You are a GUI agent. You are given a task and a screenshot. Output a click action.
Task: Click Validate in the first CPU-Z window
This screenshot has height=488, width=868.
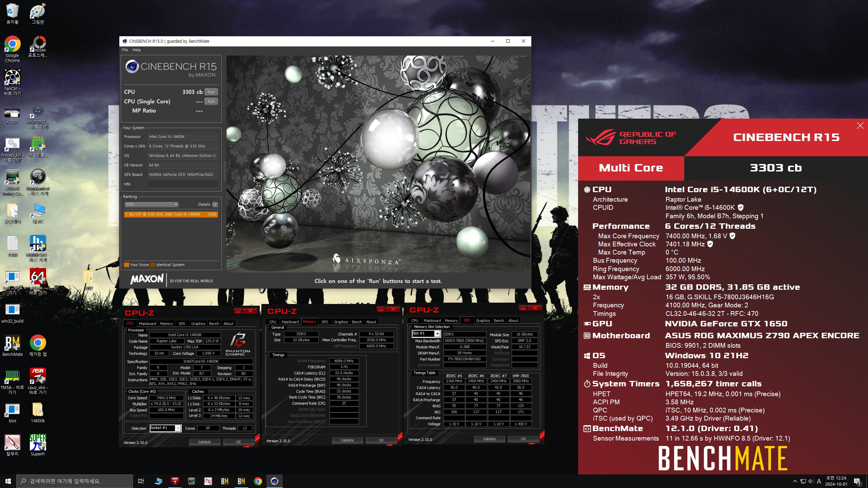point(204,442)
